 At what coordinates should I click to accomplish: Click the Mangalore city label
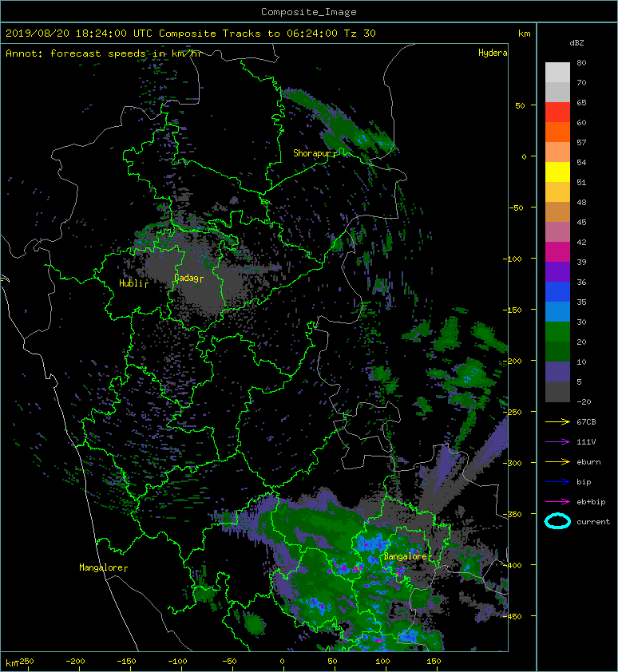[101, 567]
